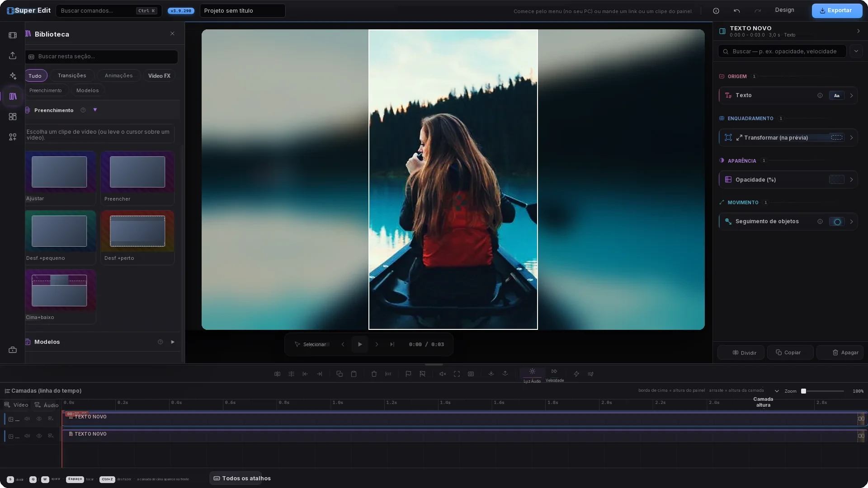Screen dimensions: 868x488
Task: Click the split clip icon in timeline toolbar
Action: [277, 374]
